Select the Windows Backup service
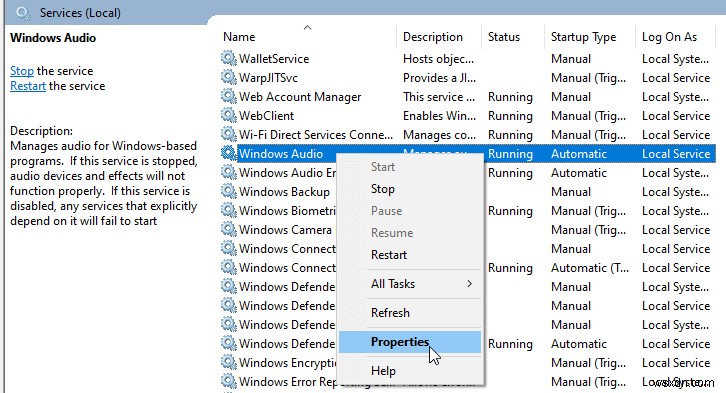The height and width of the screenshot is (393, 726). (284, 192)
